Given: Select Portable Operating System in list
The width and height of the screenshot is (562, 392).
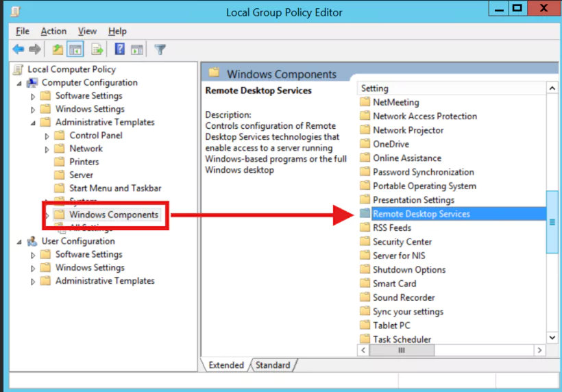Looking at the screenshot, I should click(x=424, y=186).
